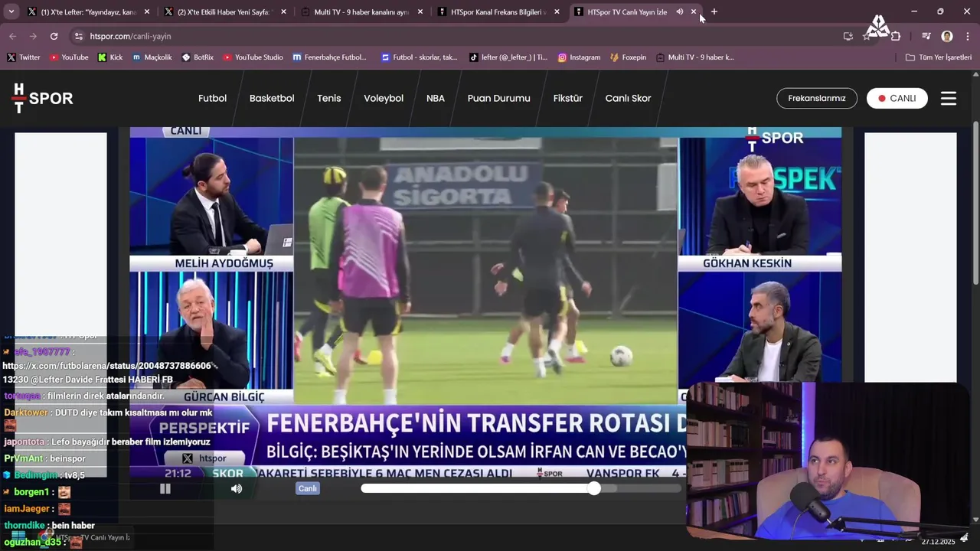Open Chrome three-dot menu
The height and width of the screenshot is (551, 980).
click(967, 36)
